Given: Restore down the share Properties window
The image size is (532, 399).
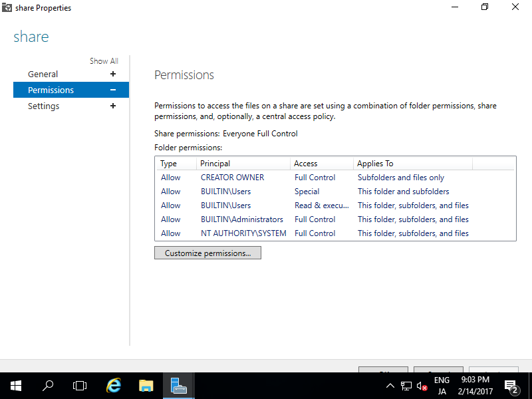Looking at the screenshot, I should (485, 7).
